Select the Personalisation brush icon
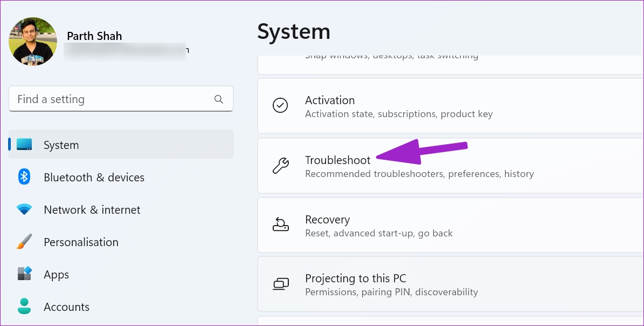Image resolution: width=644 pixels, height=326 pixels. (x=22, y=242)
